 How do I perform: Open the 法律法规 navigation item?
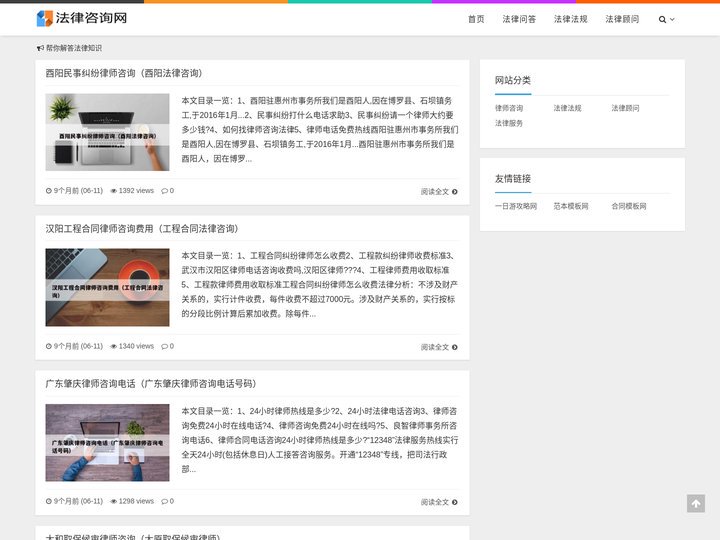point(570,19)
